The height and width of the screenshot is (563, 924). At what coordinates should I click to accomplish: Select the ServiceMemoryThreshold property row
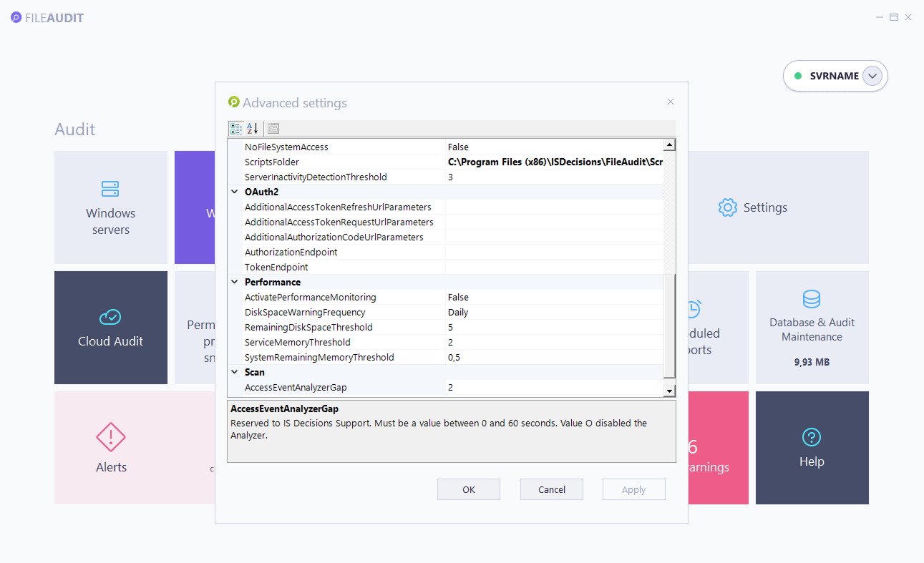[x=446, y=342]
